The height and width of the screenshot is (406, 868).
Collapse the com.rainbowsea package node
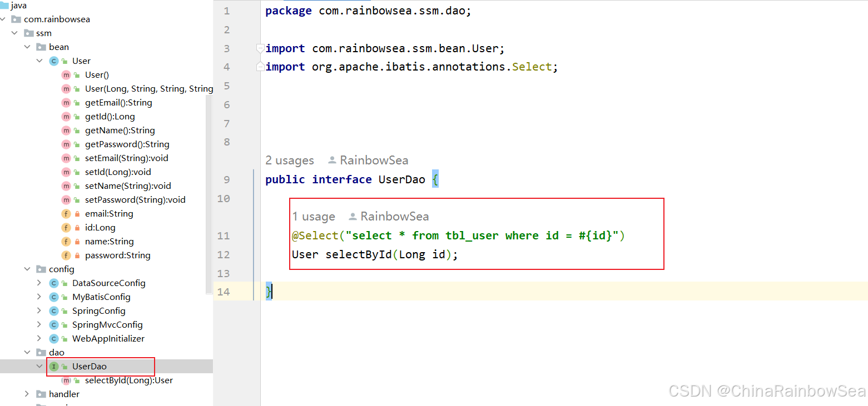[3, 19]
